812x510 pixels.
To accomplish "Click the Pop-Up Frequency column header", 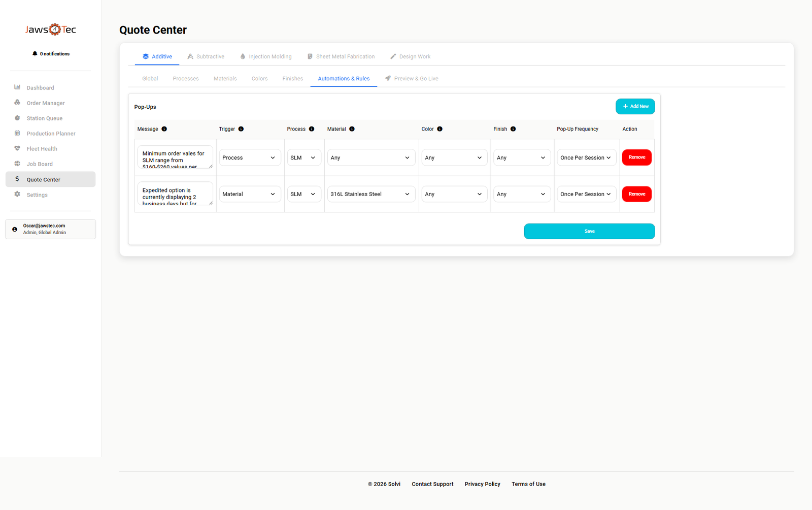I will pos(578,129).
